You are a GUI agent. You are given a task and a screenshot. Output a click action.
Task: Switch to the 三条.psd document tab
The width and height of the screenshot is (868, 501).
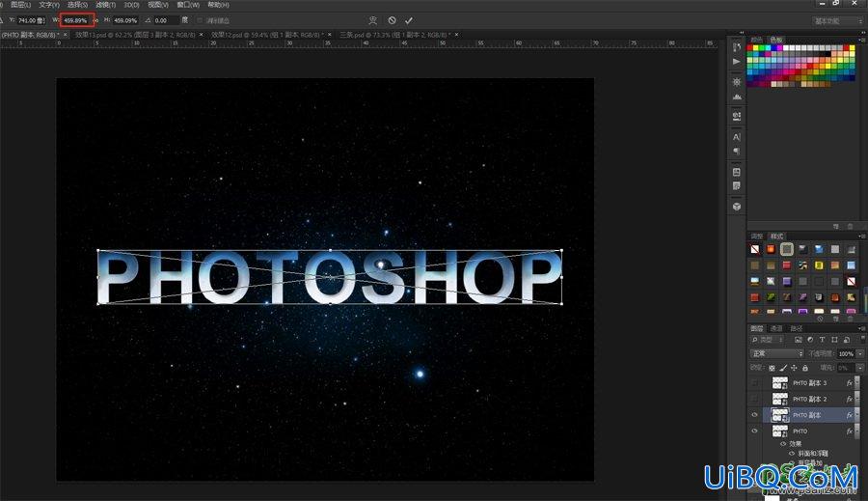394,35
